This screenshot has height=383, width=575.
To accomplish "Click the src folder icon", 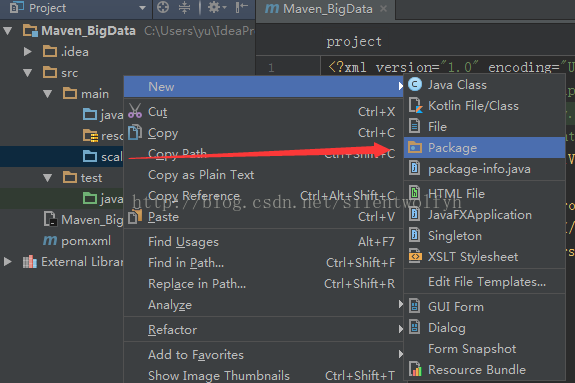I will (50, 72).
